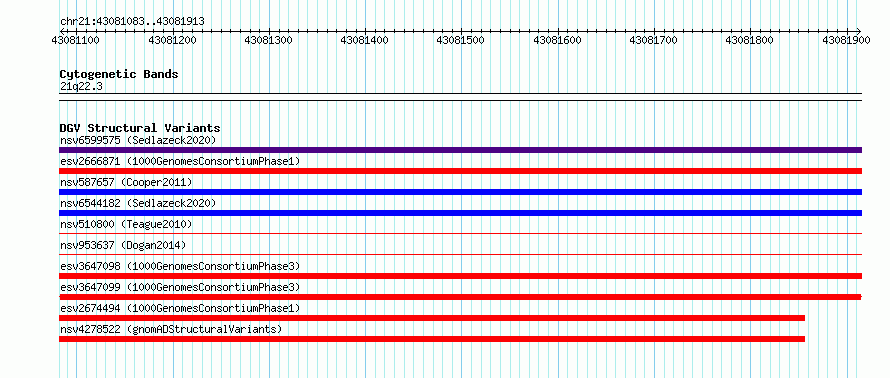Select the 21q22.3 band label
This screenshot has width=890, height=378.
(81, 87)
